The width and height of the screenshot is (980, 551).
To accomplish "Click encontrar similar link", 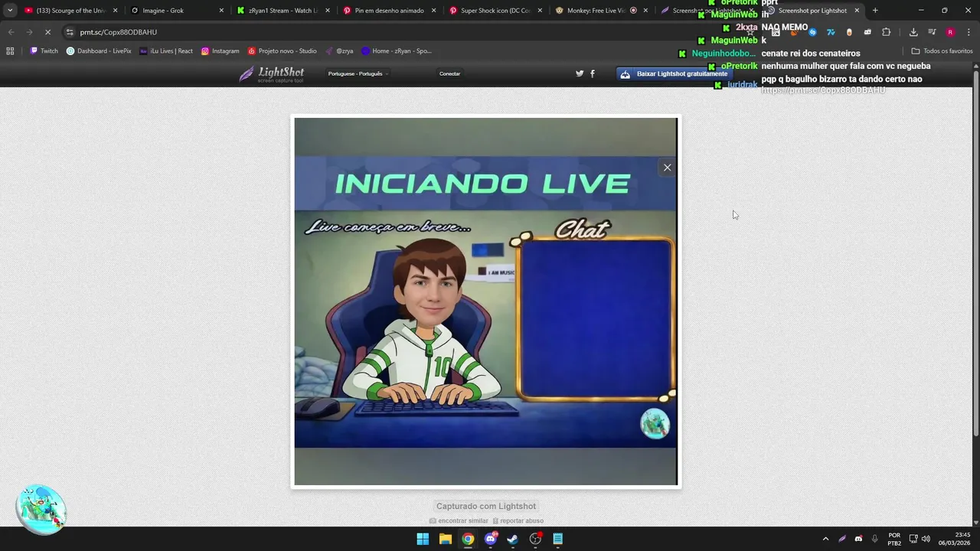I will (x=459, y=521).
